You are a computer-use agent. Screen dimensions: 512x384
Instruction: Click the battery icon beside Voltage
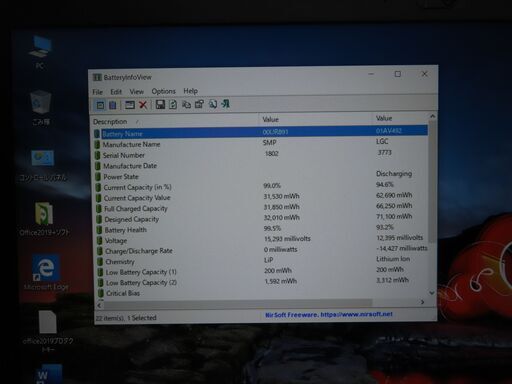[99, 241]
